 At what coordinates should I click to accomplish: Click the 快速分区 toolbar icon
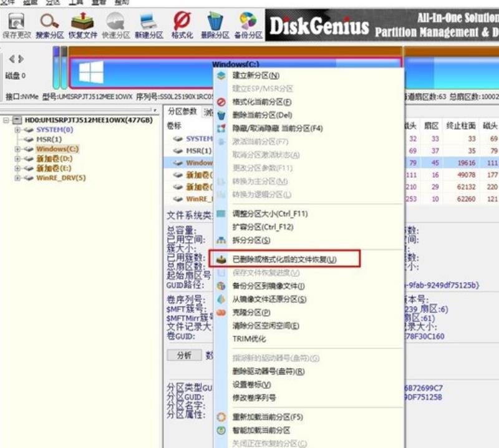tap(116, 26)
